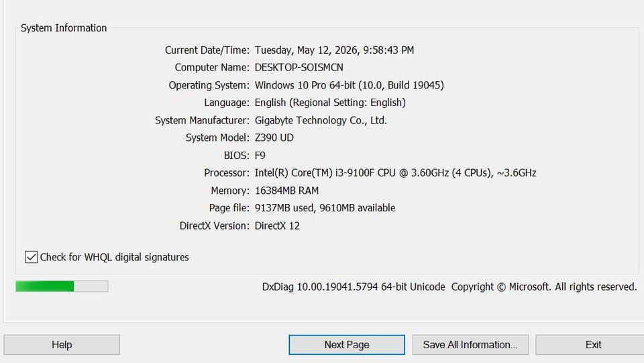Click the 'Language:' label
The width and height of the screenshot is (644, 363).
click(227, 103)
